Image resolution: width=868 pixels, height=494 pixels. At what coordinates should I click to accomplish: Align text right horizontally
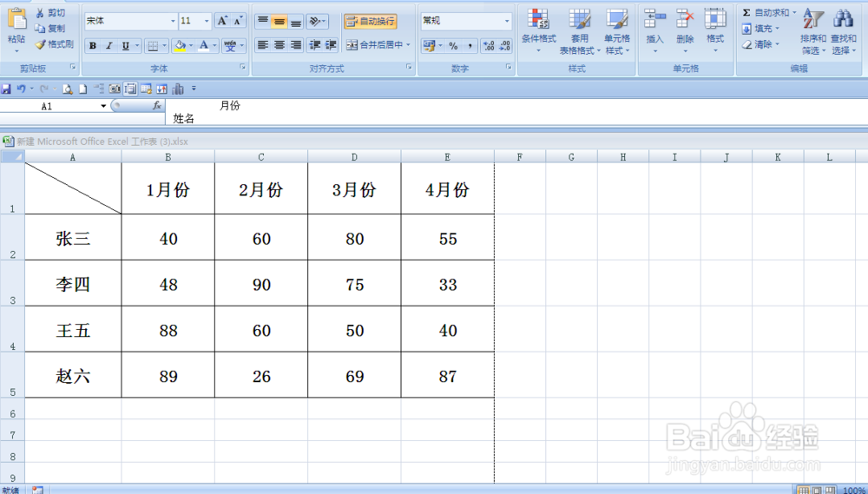(x=296, y=45)
